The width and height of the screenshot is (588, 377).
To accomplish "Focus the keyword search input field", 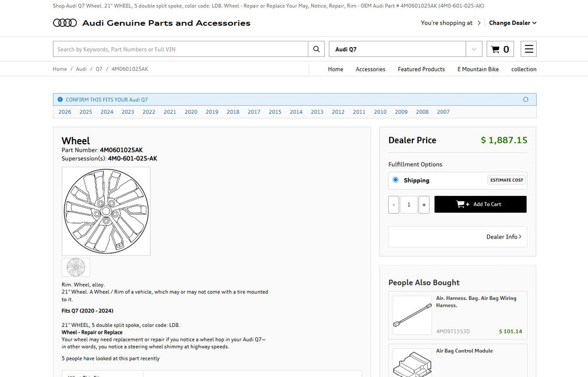I will 180,49.
